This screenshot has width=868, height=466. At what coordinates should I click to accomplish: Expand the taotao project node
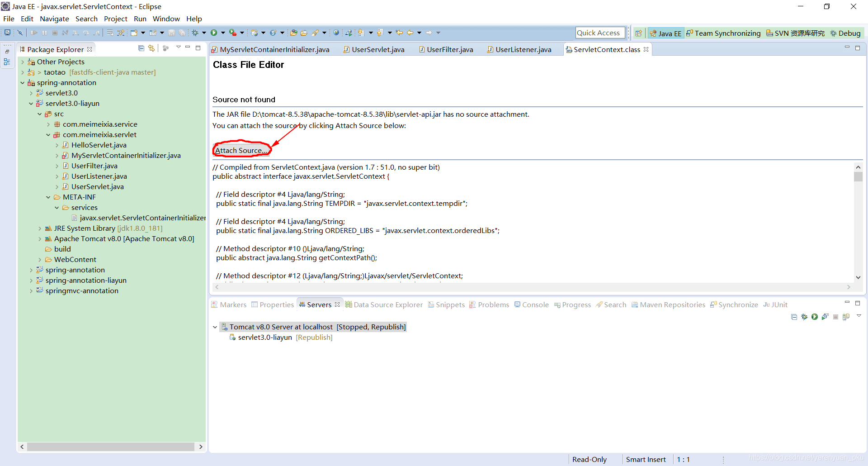(x=23, y=72)
